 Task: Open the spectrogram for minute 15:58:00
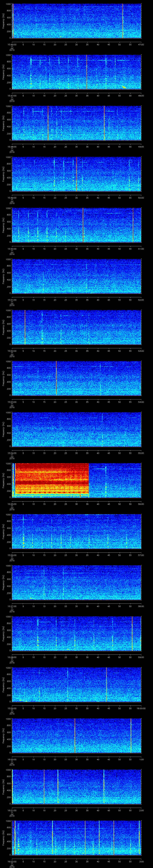(x=77, y=633)
